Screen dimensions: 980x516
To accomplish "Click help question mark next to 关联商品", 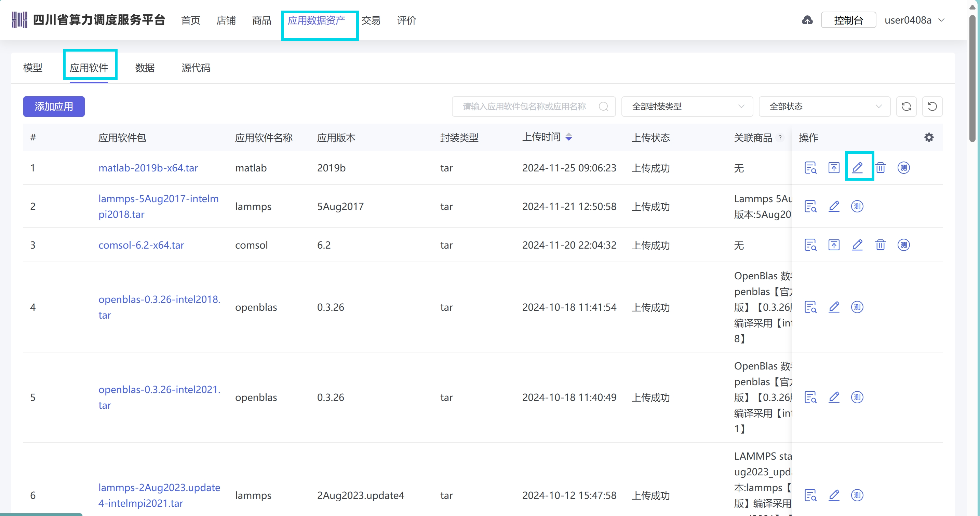I will (x=780, y=138).
